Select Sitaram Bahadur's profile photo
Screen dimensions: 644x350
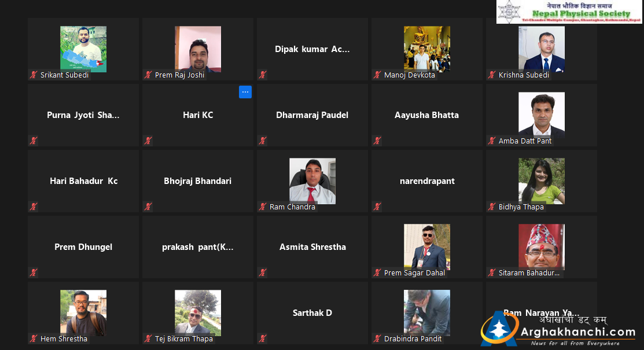[x=542, y=247]
